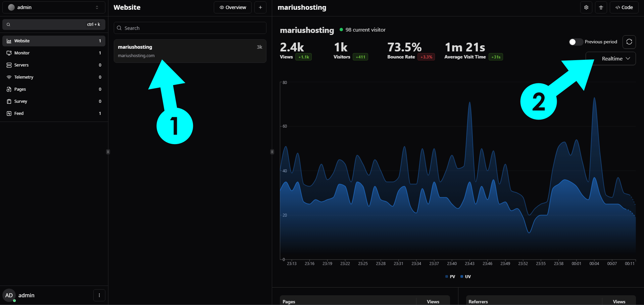The width and height of the screenshot is (644, 305).
Task: Open the Telemetry menu item
Action: (54, 77)
